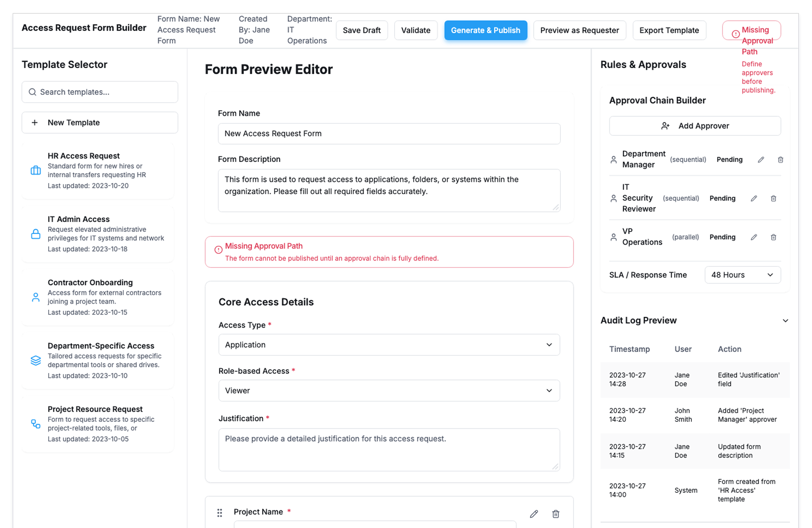The image size is (812, 528).
Task: Click the Search templates field
Action: point(100,92)
